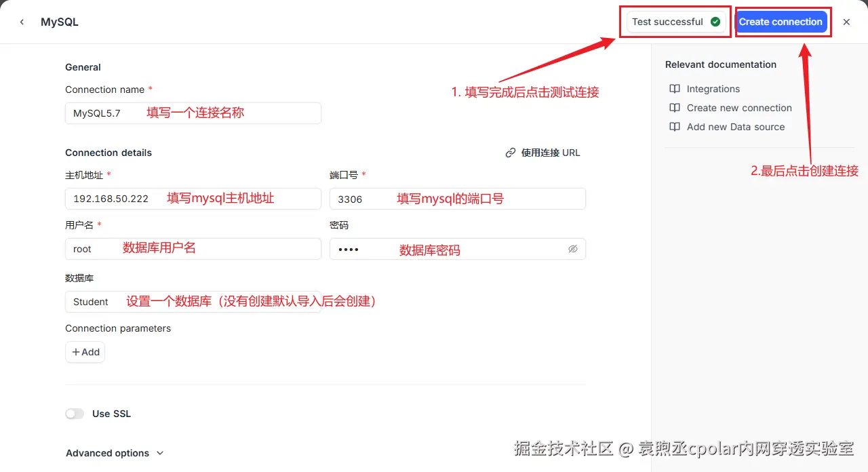Click the port number field 3306
Image resolution: width=868 pixels, height=472 pixels.
click(458, 199)
